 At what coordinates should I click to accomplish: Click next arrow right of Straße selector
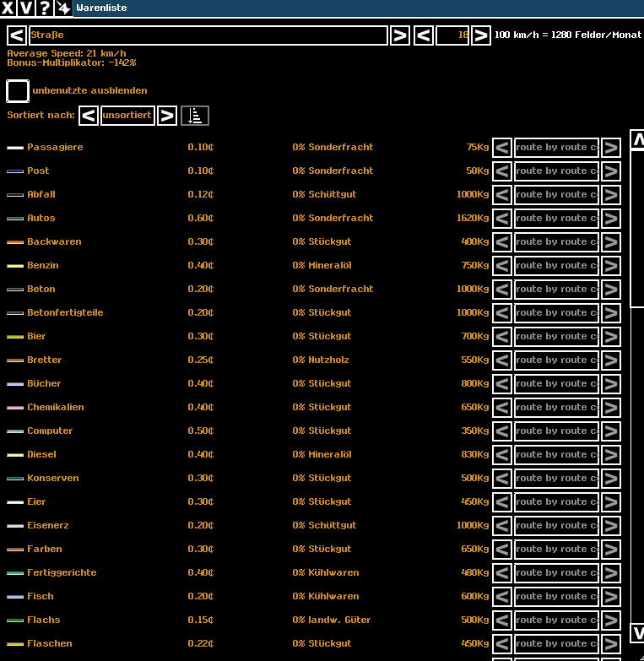[x=399, y=35]
